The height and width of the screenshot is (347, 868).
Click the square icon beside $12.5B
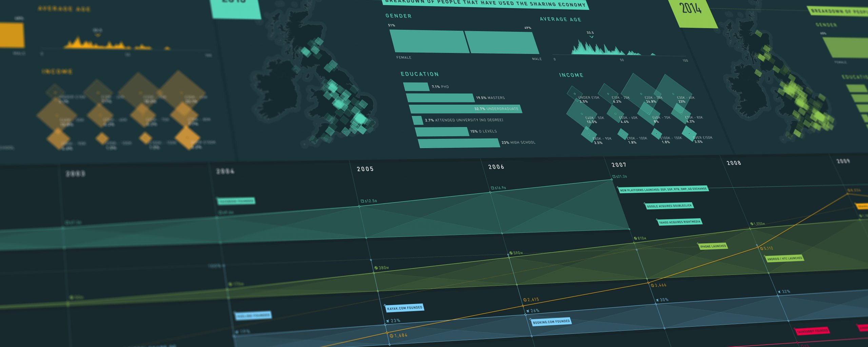coord(362,201)
